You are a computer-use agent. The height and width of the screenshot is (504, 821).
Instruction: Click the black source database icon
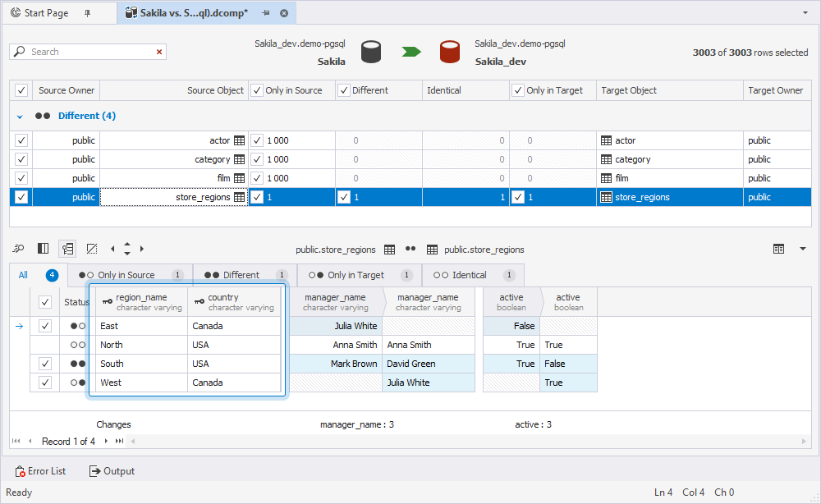(x=371, y=53)
